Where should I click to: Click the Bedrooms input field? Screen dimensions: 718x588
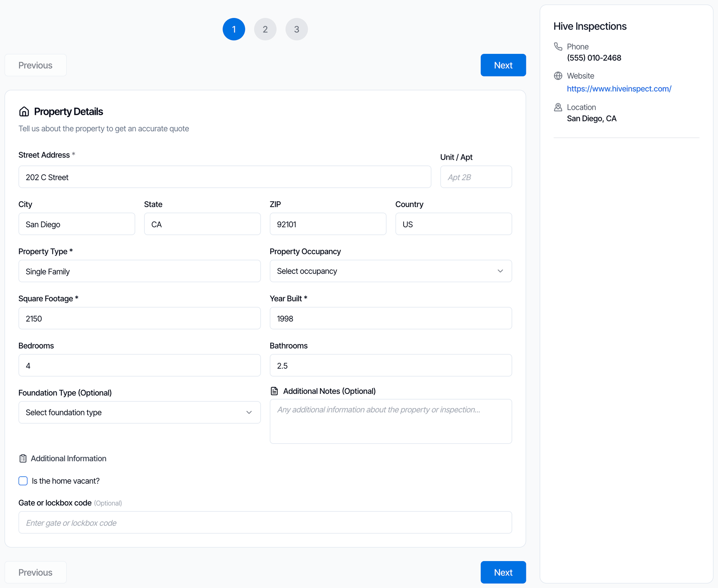(x=139, y=365)
